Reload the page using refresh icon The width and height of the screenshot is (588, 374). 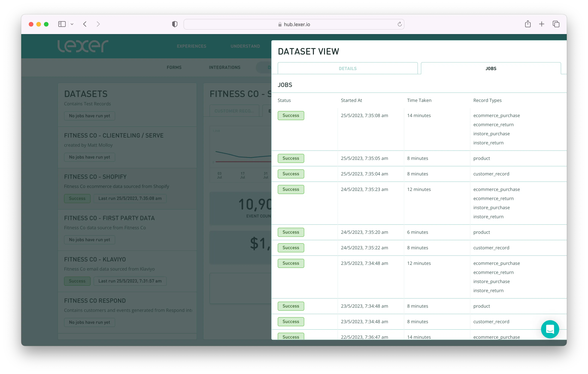click(400, 24)
